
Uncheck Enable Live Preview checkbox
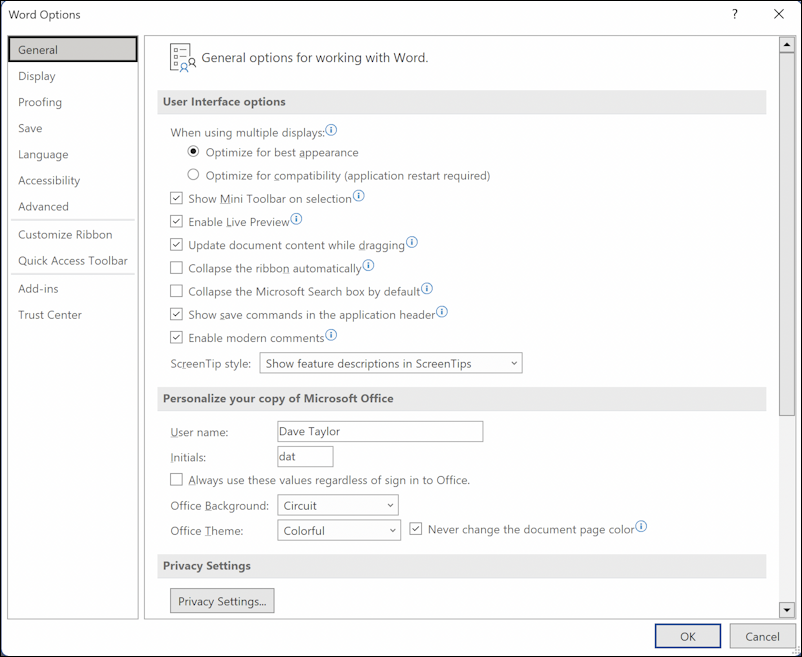click(x=176, y=221)
